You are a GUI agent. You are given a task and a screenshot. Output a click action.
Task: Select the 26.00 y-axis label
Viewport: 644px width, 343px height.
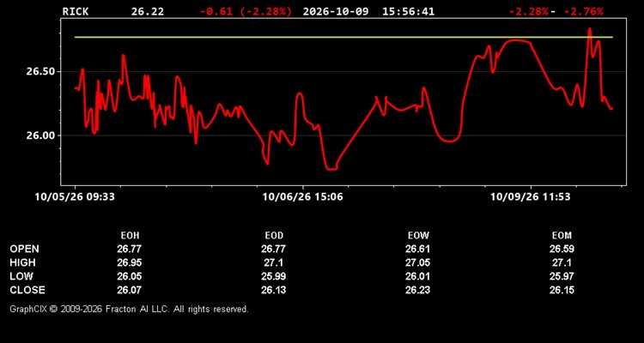tap(40, 135)
